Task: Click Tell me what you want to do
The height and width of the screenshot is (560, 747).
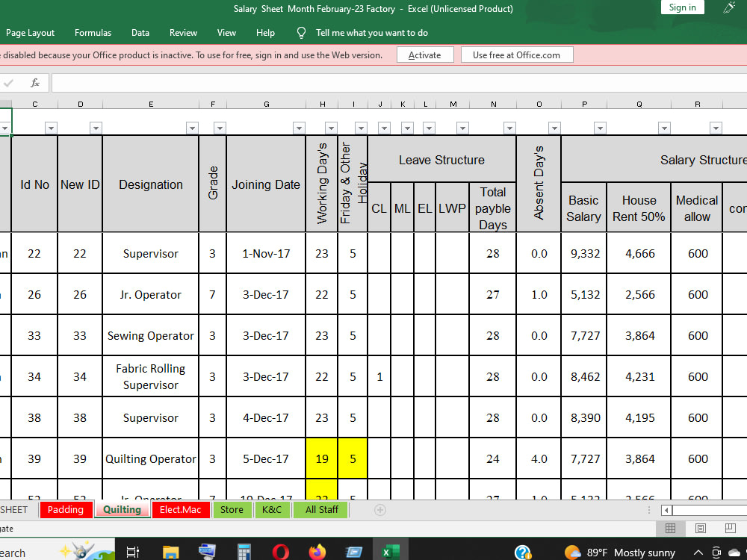Action: coord(371,33)
